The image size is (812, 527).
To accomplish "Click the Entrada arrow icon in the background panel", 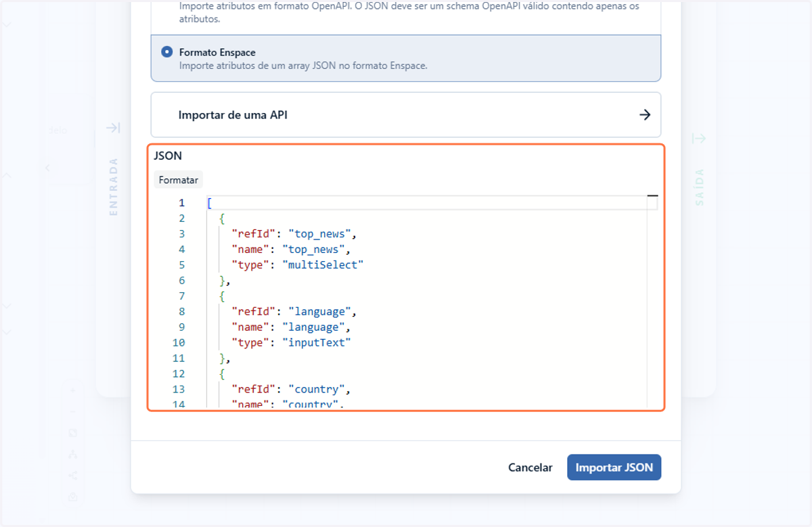I will point(113,128).
